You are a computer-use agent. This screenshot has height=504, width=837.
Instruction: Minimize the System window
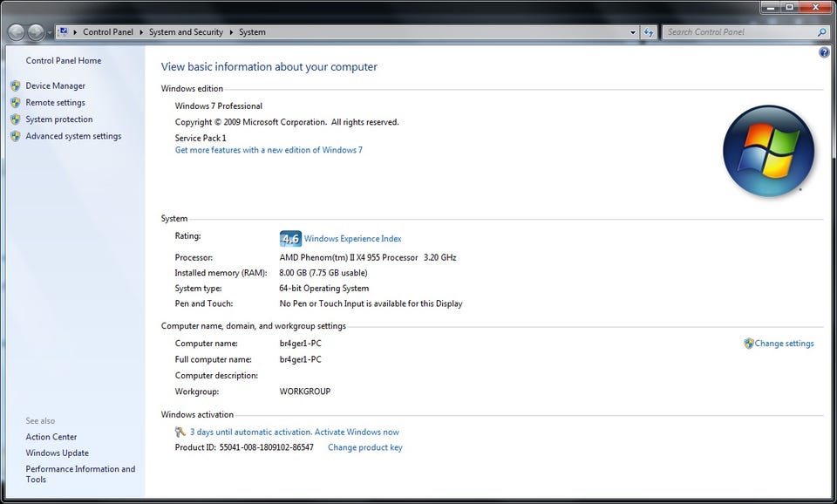[x=771, y=8]
